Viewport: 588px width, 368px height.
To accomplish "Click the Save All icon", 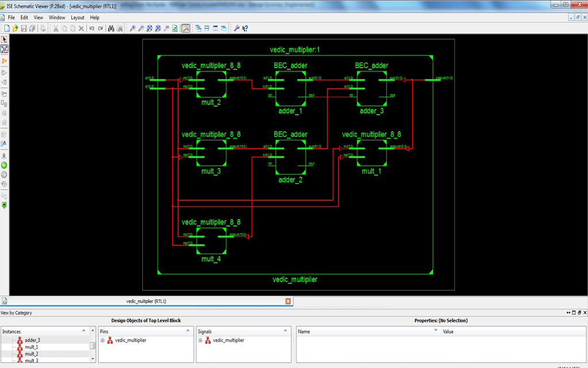I will coord(32,28).
